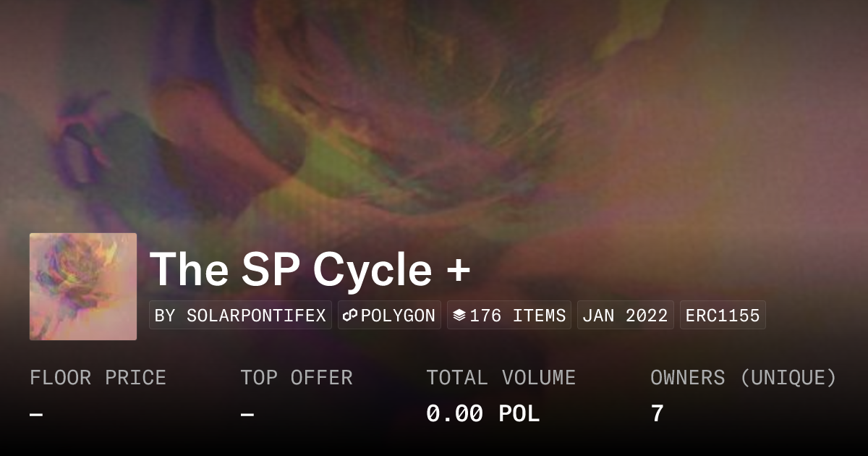Image resolution: width=868 pixels, height=456 pixels.
Task: Click the ERC1155 token standard badge
Action: coord(723,316)
